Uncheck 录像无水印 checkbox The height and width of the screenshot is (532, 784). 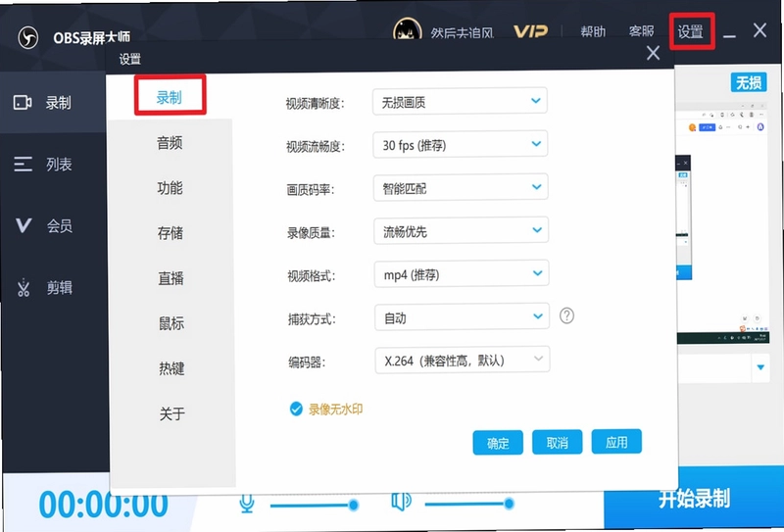pos(296,409)
